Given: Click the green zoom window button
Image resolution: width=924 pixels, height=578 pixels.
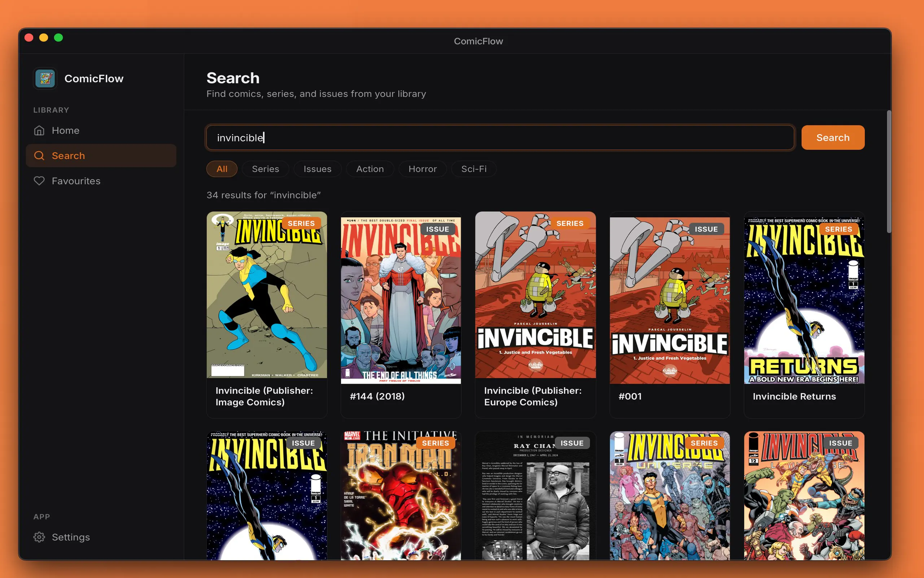Looking at the screenshot, I should pos(58,38).
